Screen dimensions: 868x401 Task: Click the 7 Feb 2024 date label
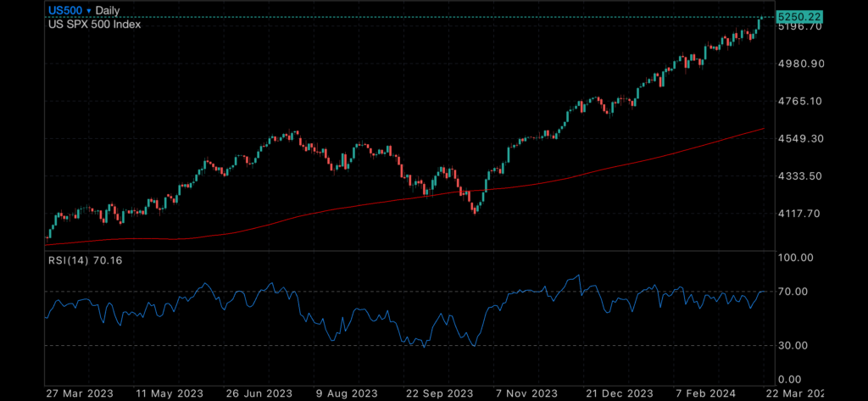[x=706, y=394]
